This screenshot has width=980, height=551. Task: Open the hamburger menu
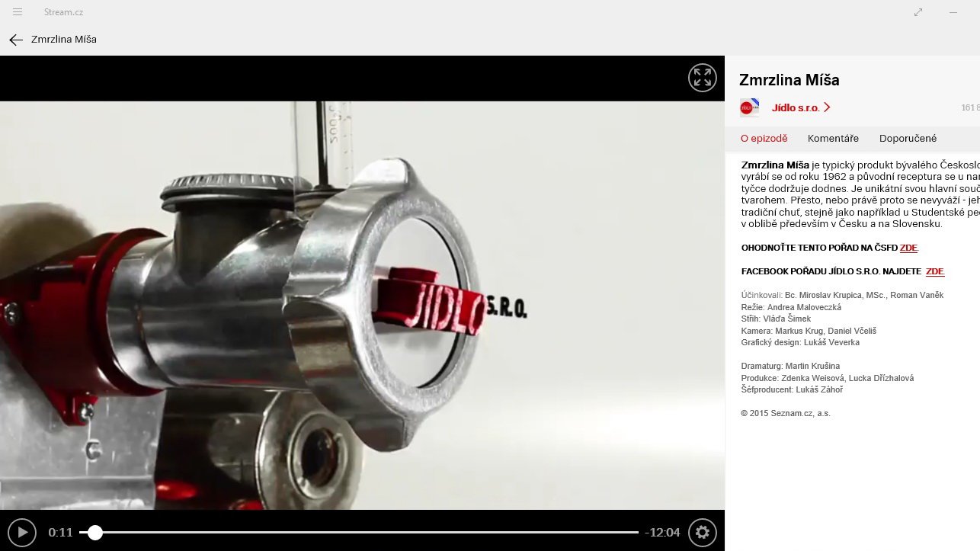tap(18, 12)
